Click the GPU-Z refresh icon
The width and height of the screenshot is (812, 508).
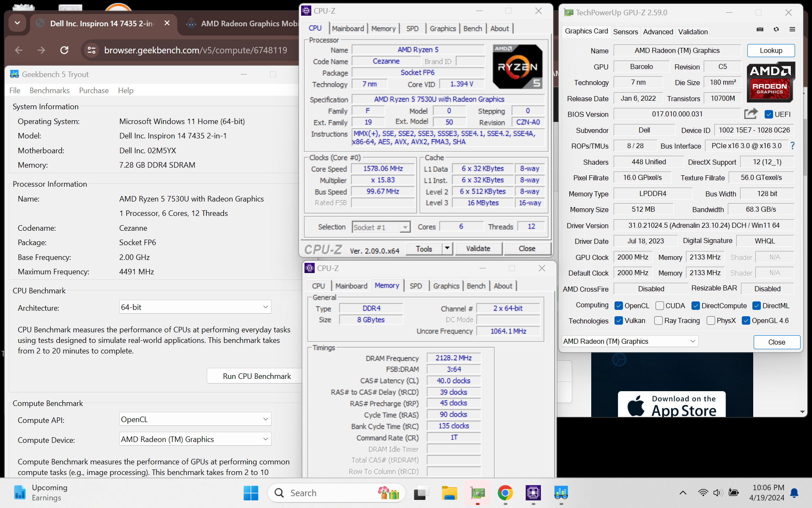tap(776, 30)
